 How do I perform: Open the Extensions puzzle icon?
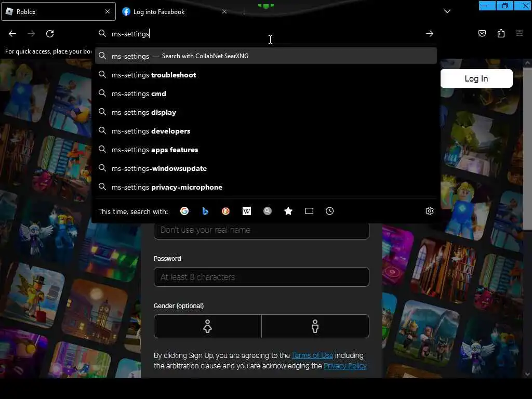click(501, 33)
